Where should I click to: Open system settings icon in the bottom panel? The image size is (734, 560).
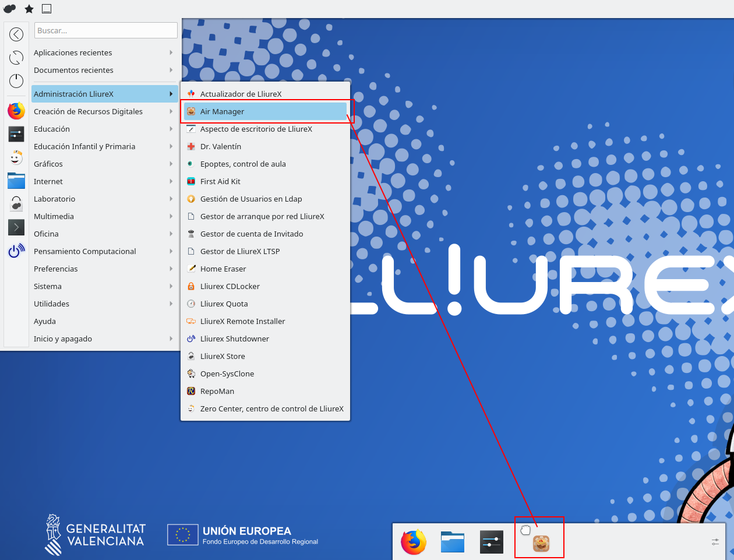click(x=492, y=542)
